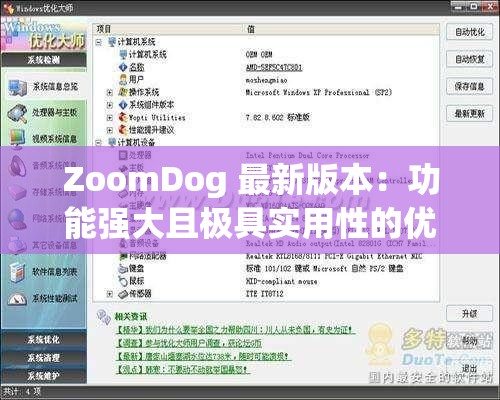Click the 软件信息列表 document icon

coord(17,272)
